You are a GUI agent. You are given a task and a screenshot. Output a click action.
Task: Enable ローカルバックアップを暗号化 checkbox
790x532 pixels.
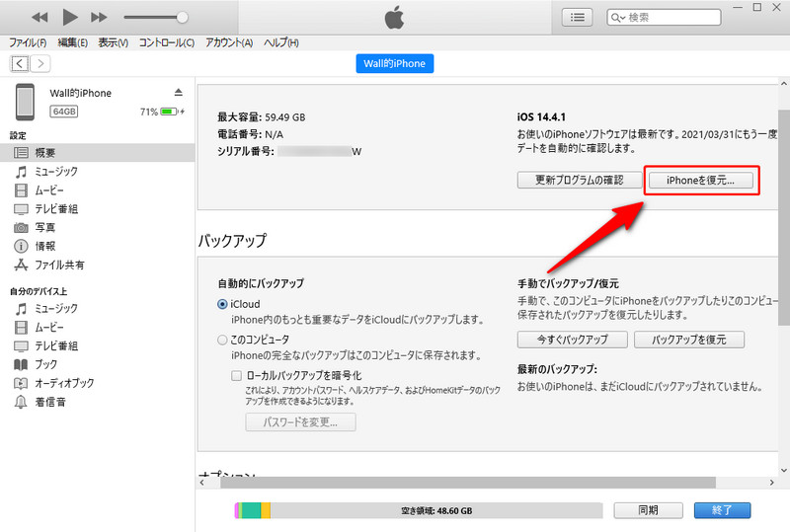pyautogui.click(x=236, y=376)
